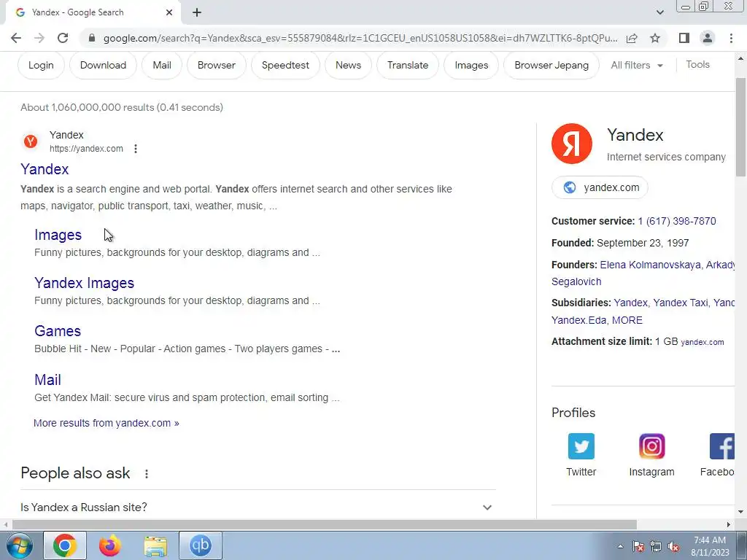Call customer service number 1 (617) 398-7870
The height and width of the screenshot is (560, 747).
pos(677,221)
